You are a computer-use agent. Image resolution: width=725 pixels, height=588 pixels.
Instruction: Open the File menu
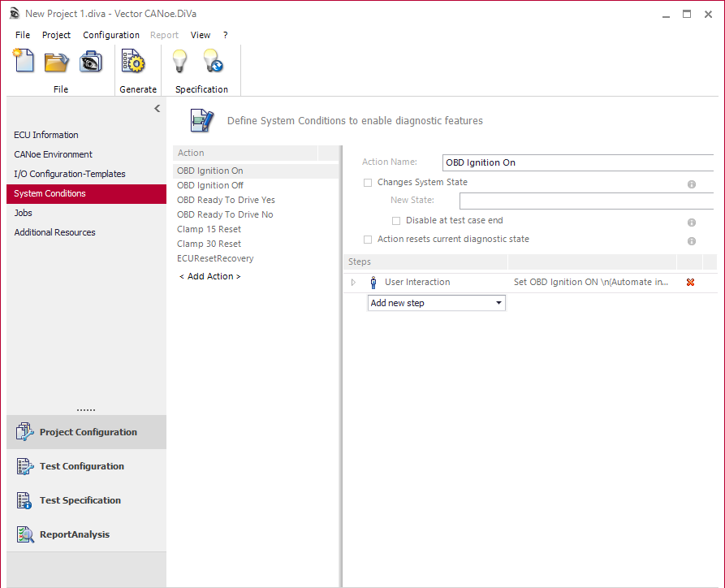[x=23, y=35]
